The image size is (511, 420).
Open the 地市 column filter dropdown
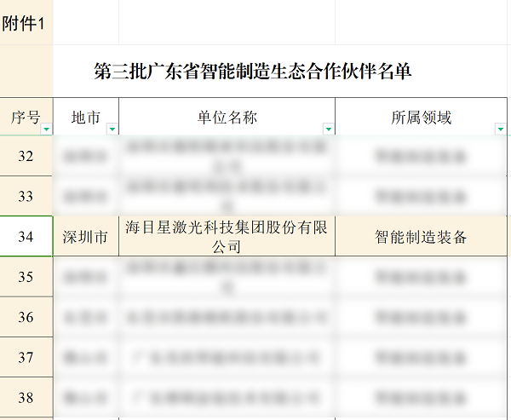point(112,129)
